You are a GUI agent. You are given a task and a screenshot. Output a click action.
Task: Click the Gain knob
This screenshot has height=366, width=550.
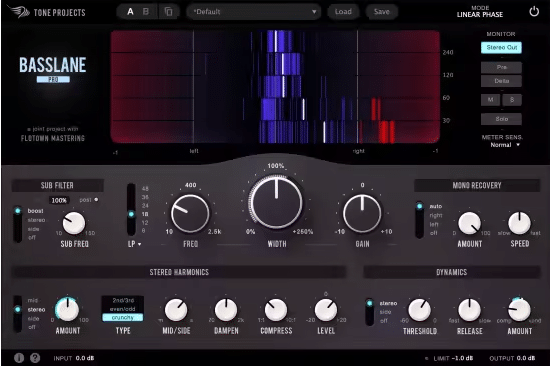362,214
